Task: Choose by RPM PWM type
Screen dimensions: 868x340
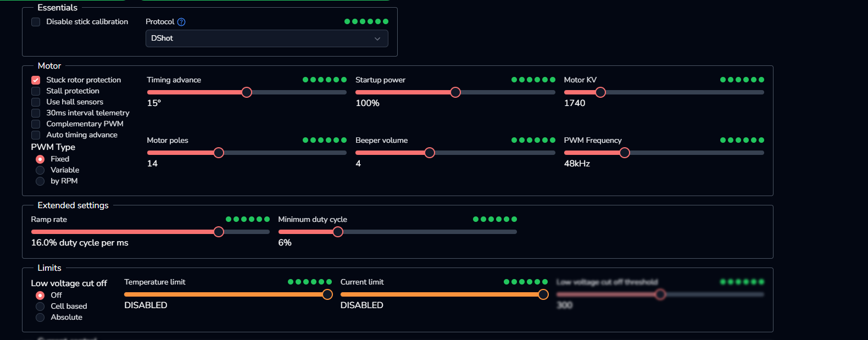Action: pyautogui.click(x=40, y=181)
